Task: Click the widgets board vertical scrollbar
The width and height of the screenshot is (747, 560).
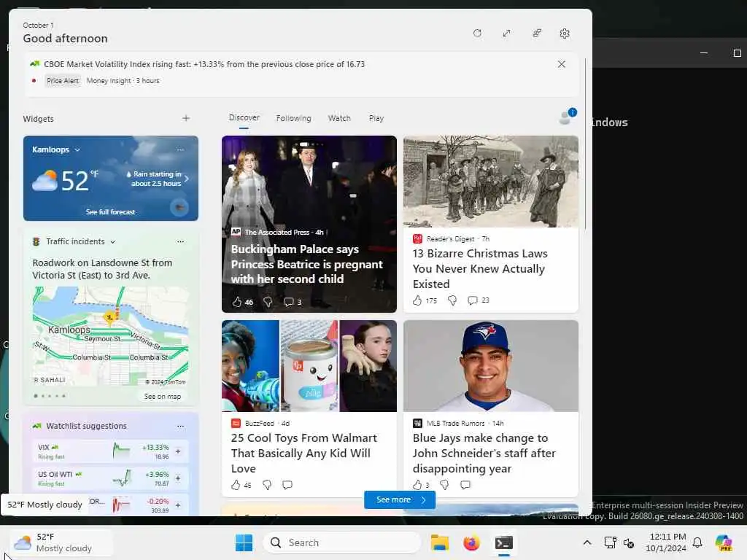Action: coord(585,143)
